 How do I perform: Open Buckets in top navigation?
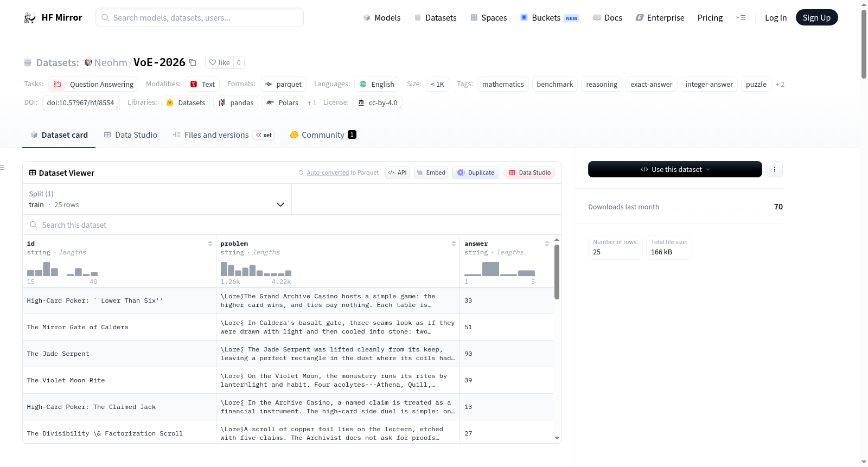tap(550, 17)
